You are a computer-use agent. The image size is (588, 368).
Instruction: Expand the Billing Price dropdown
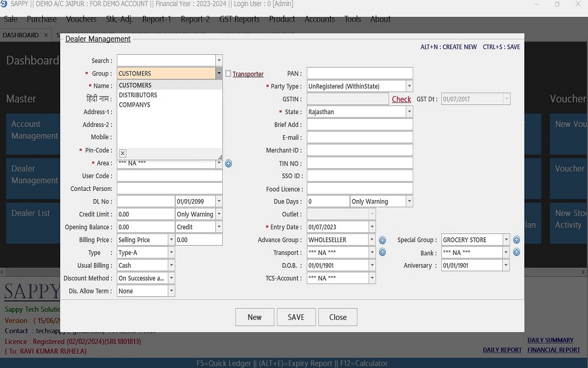click(x=171, y=240)
